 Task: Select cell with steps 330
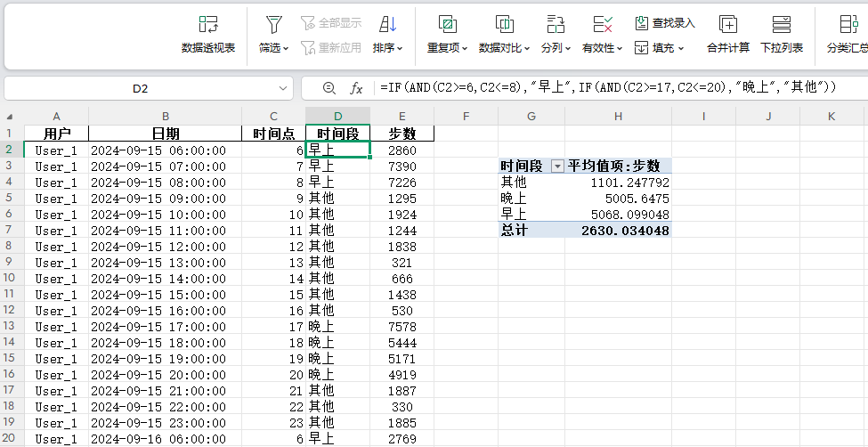coord(402,407)
